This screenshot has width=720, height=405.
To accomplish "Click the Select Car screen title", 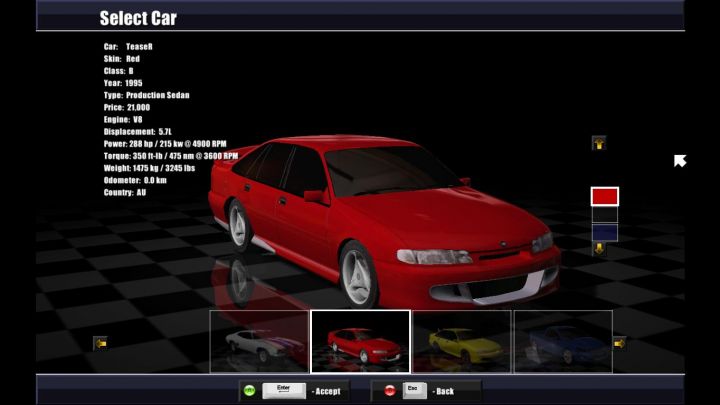I will coord(138,18).
